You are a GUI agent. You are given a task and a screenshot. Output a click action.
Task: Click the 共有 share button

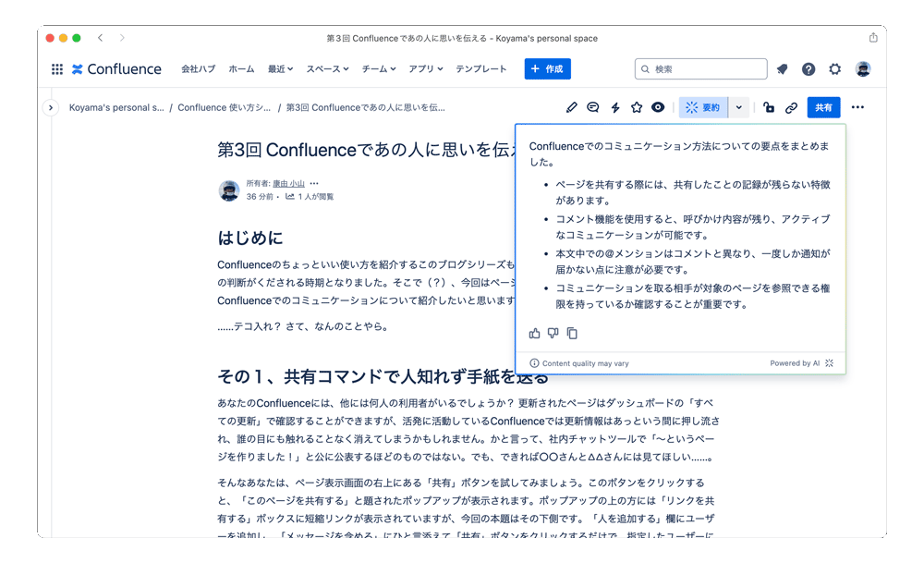pos(823,107)
